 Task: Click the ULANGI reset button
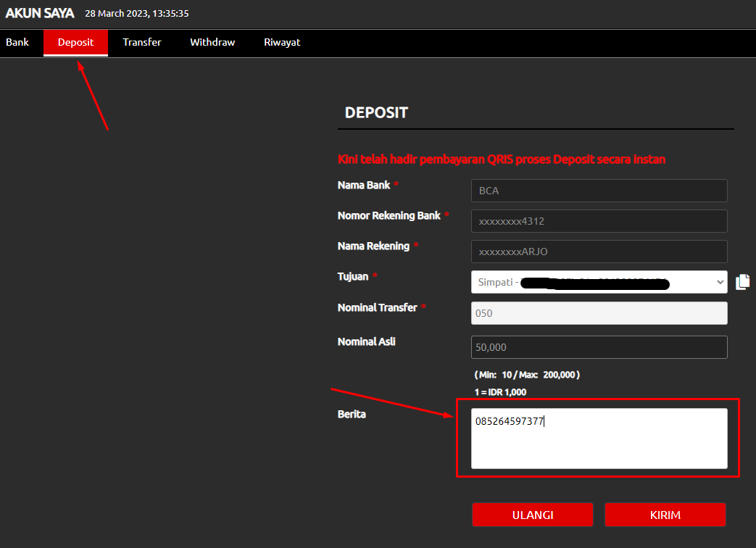532,515
